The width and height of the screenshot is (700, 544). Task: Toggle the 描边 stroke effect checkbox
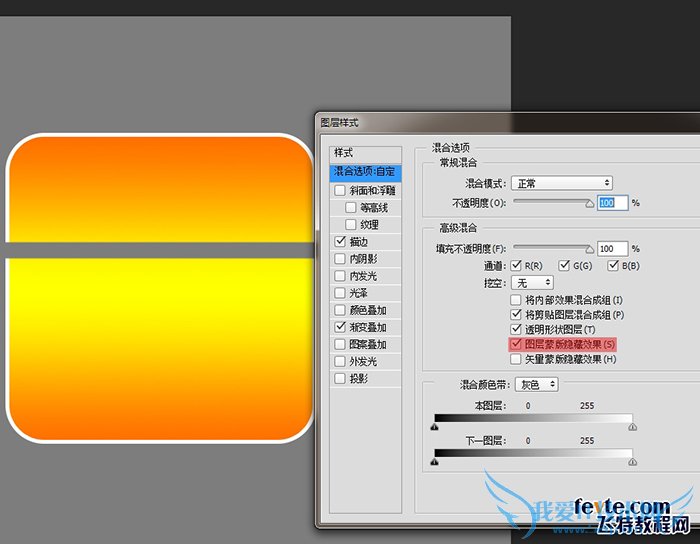click(x=341, y=242)
